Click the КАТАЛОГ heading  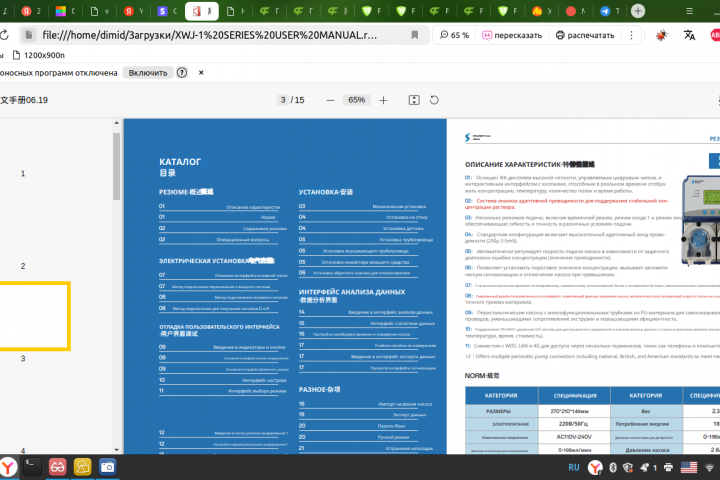tap(180, 162)
